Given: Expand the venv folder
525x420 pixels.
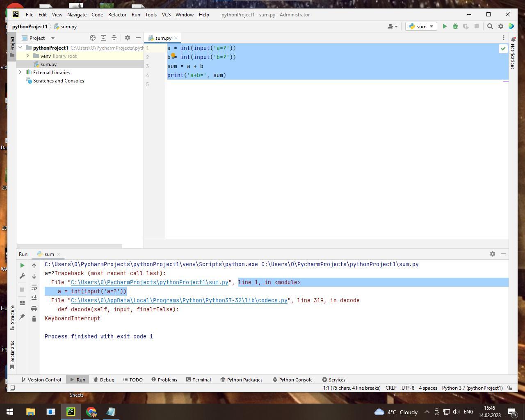Looking at the screenshot, I should point(27,56).
